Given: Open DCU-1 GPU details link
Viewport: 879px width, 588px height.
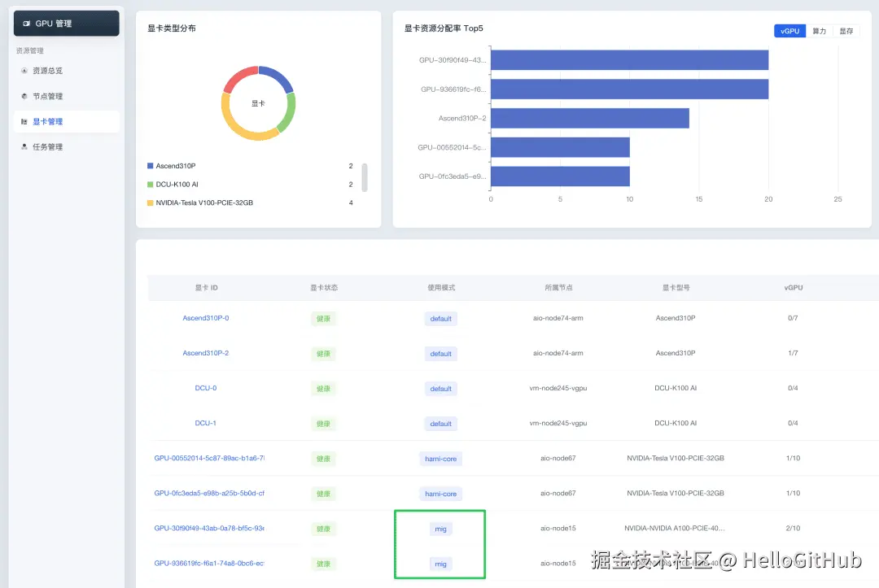Looking at the screenshot, I should pyautogui.click(x=205, y=423).
